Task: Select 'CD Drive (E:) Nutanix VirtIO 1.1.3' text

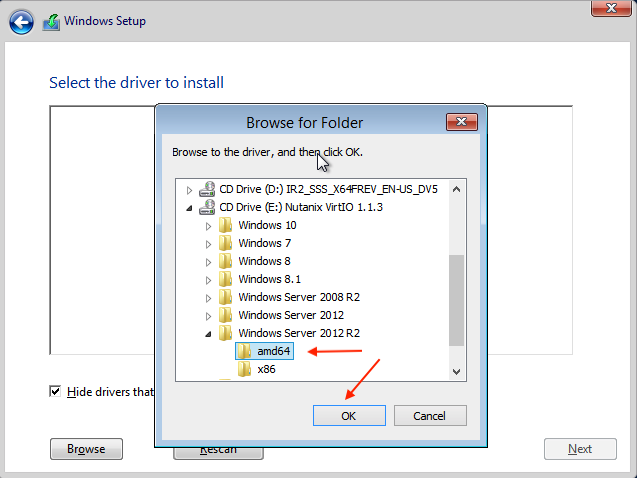Action: click(301, 207)
